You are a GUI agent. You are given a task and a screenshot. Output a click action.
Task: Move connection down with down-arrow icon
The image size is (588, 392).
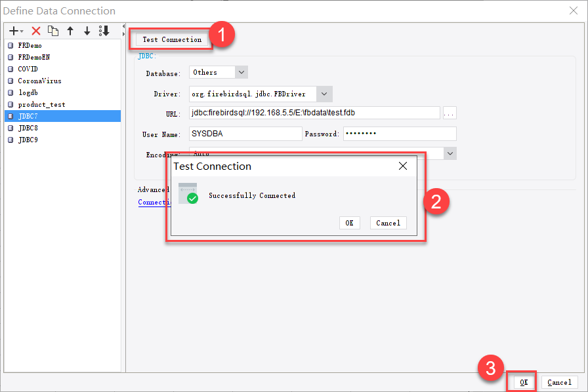tap(87, 31)
